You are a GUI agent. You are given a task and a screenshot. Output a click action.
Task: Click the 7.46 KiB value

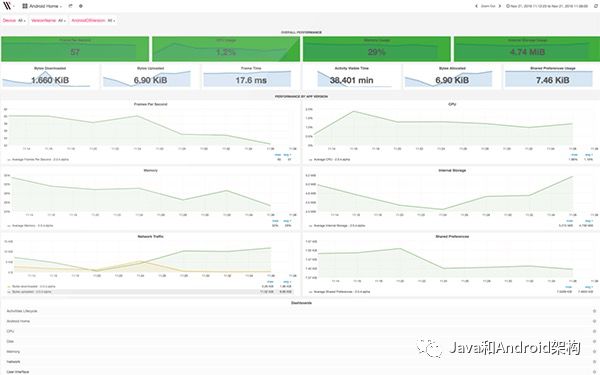(x=553, y=80)
